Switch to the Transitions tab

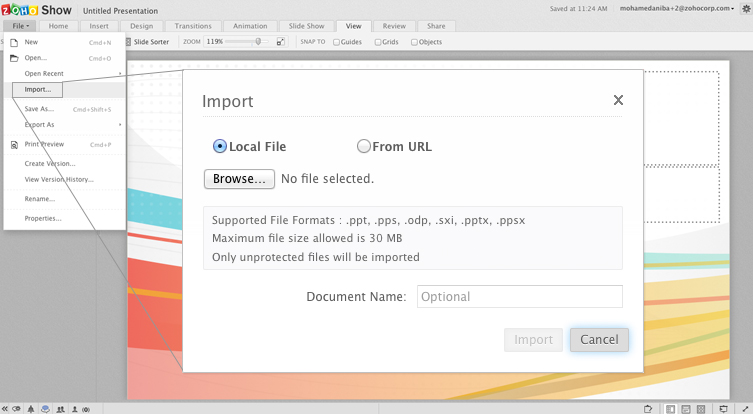tap(193, 25)
